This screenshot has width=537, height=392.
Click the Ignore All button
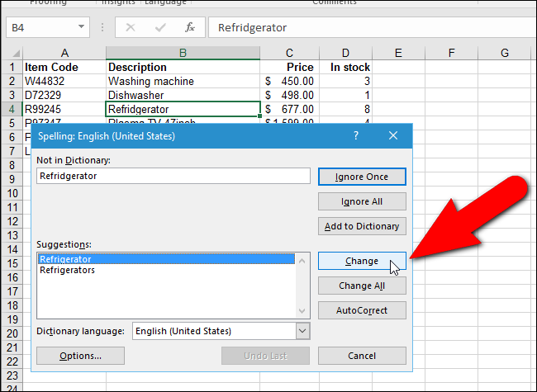point(362,201)
